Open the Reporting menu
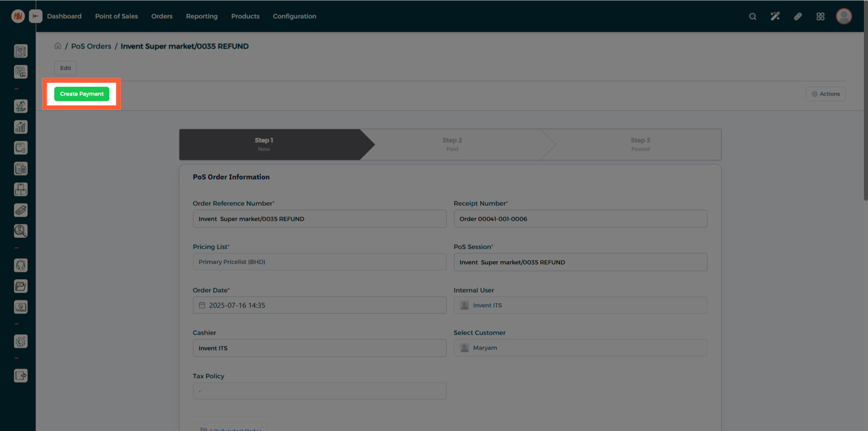 coord(201,16)
